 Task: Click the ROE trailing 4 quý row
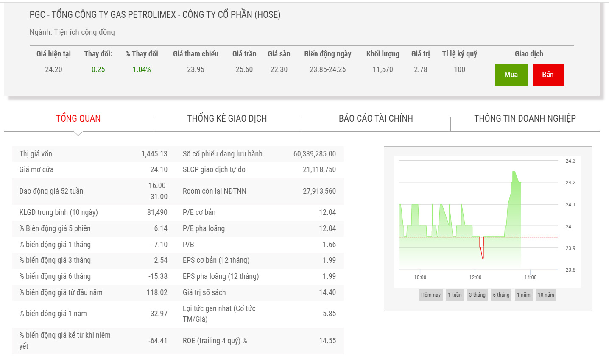point(259,341)
